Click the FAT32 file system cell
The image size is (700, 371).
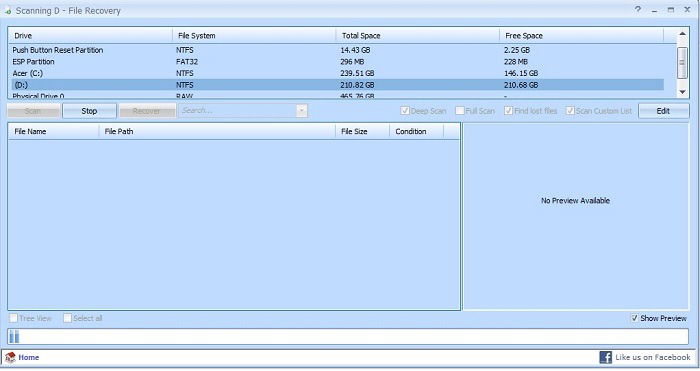[187, 62]
